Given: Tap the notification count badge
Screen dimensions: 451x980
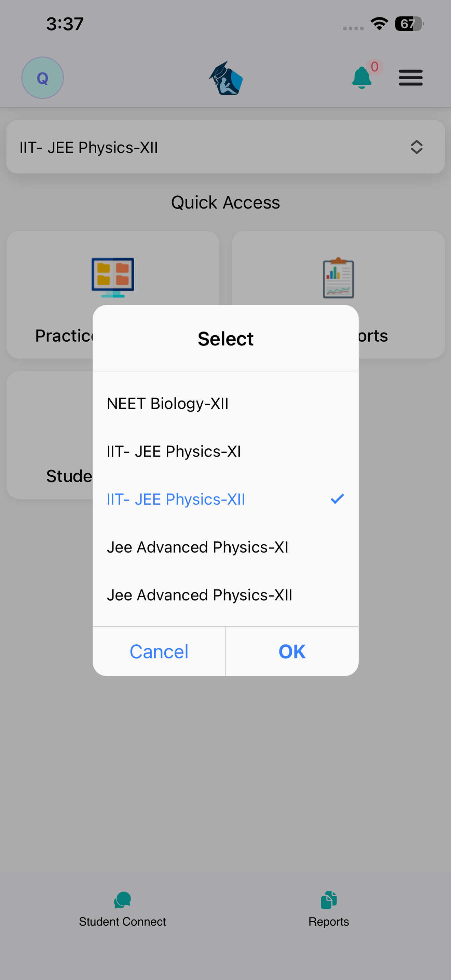Looking at the screenshot, I should (374, 67).
